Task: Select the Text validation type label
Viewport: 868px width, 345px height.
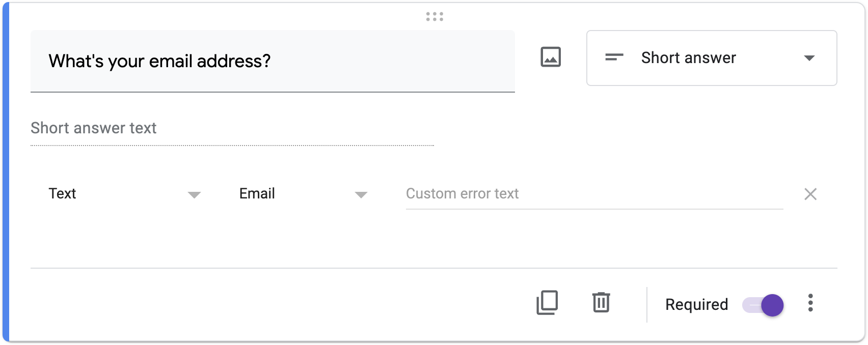Action: tap(63, 194)
